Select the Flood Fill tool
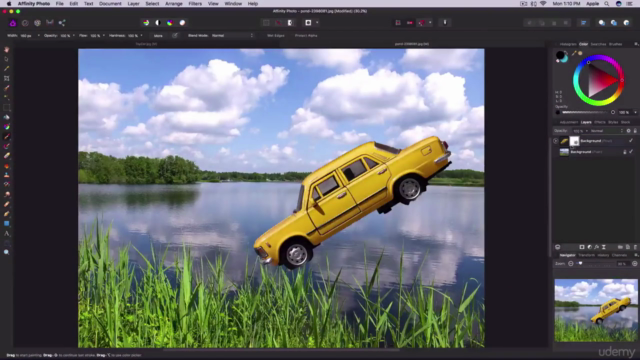640x360 pixels. [7, 117]
